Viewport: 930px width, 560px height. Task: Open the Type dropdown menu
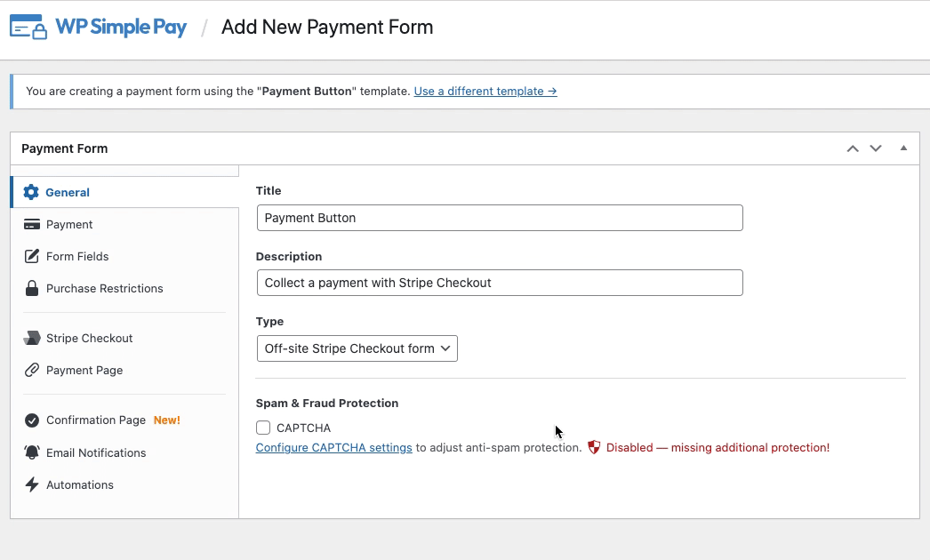click(357, 348)
